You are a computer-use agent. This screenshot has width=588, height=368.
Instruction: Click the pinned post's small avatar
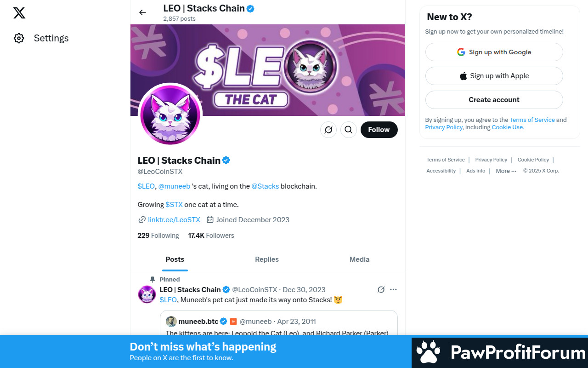147,294
